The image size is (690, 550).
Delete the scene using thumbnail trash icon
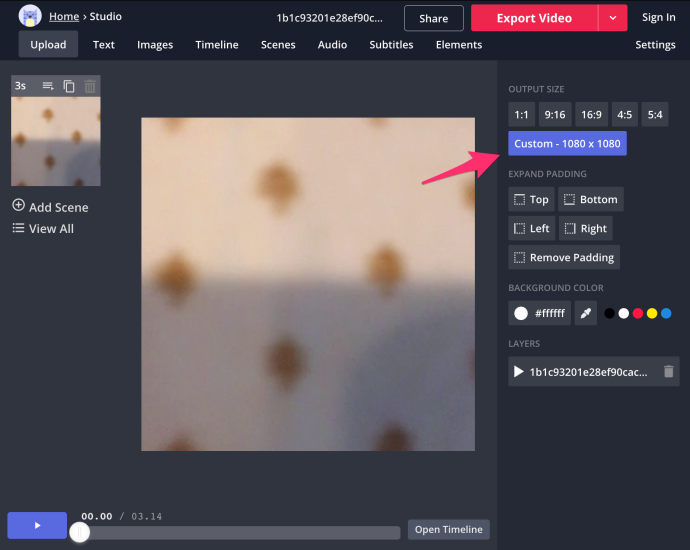tap(90, 86)
